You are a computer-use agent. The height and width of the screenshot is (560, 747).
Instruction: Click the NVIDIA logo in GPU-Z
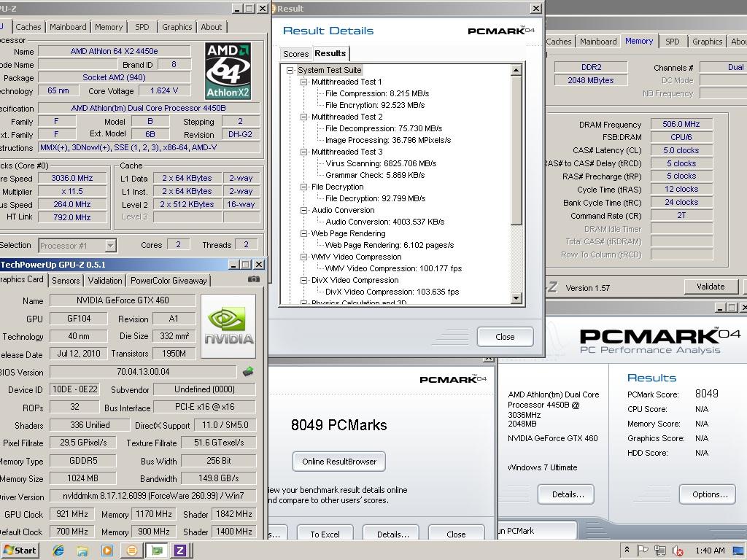click(x=228, y=326)
